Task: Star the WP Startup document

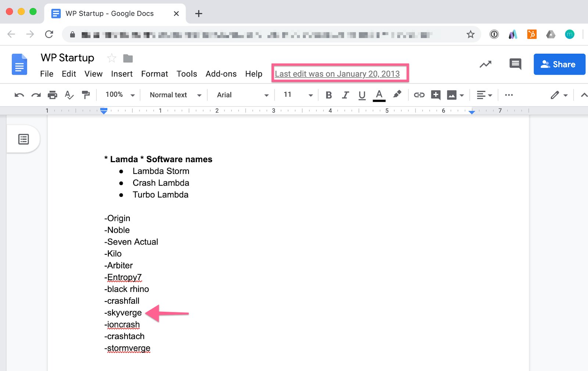Action: click(112, 58)
